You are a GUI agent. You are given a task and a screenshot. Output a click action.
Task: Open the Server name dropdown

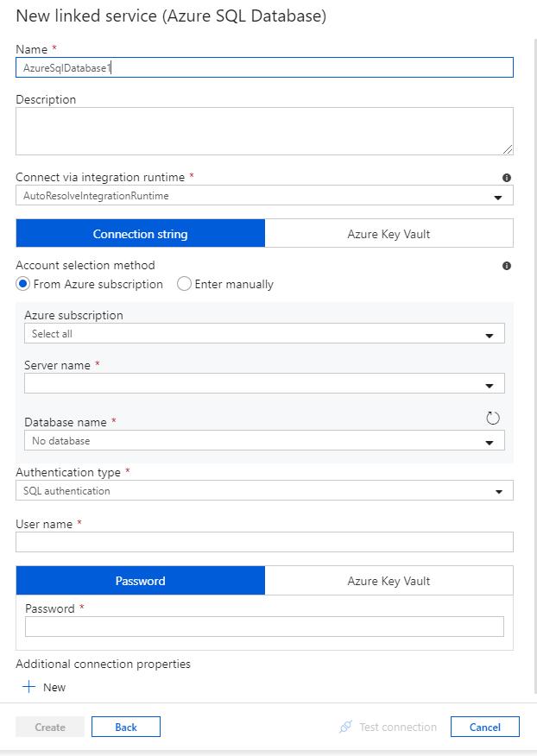click(x=264, y=383)
